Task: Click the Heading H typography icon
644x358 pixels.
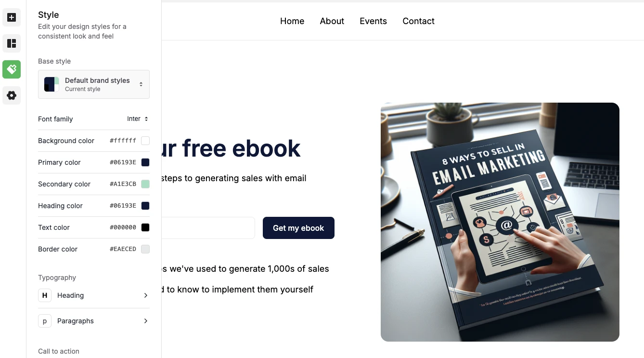Action: tap(45, 295)
